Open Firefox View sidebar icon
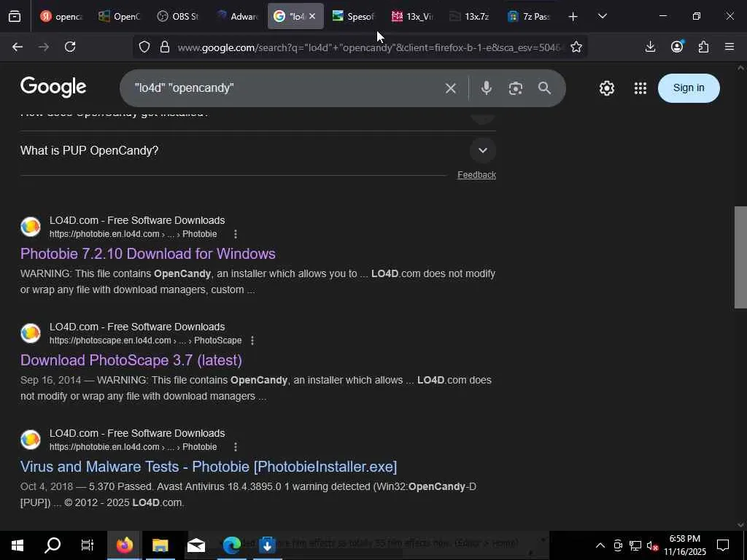747x560 pixels. click(x=15, y=17)
